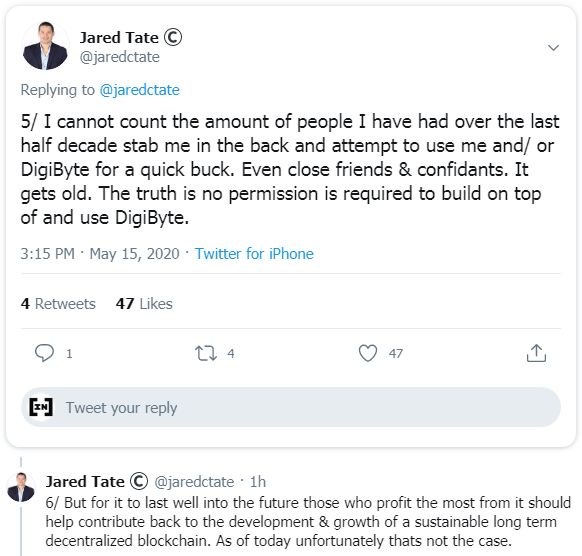Viewport: 582px width, 556px height.
Task: Open the share upload icon
Action: point(536,353)
